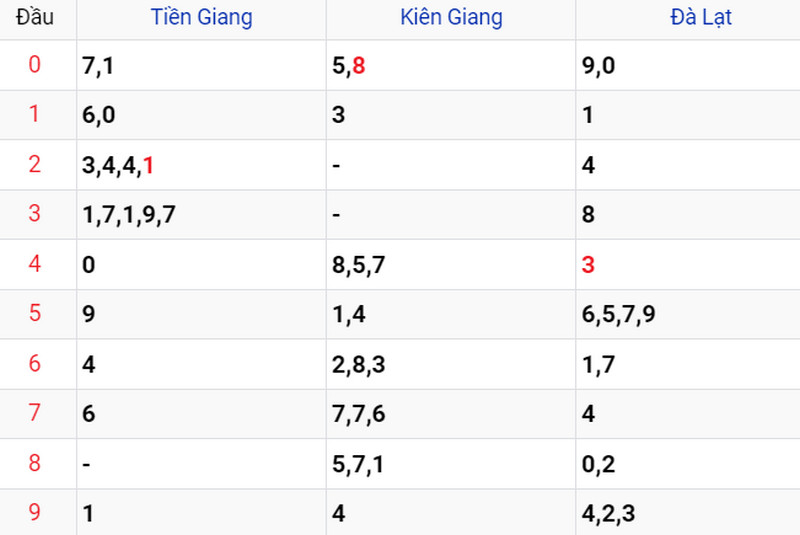The height and width of the screenshot is (535, 800).
Task: Click Tiền Giang cell showing 3,4,4,1
Action: [202, 165]
